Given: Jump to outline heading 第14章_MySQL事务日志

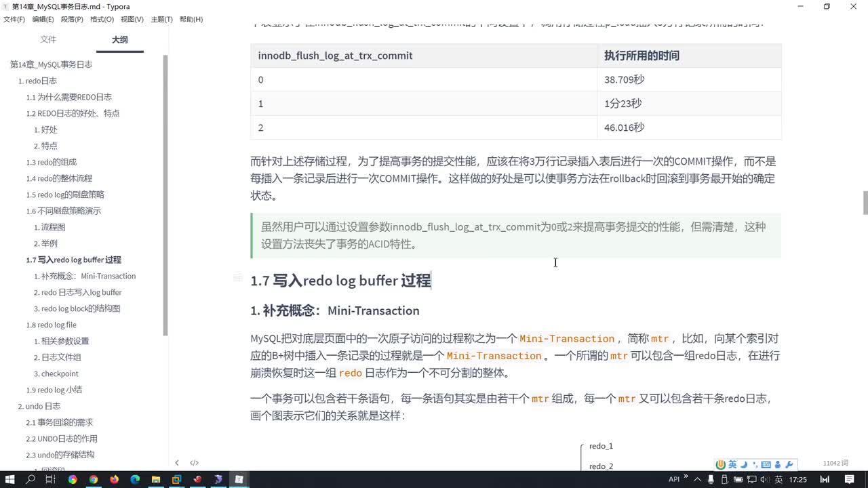Looking at the screenshot, I should point(51,64).
